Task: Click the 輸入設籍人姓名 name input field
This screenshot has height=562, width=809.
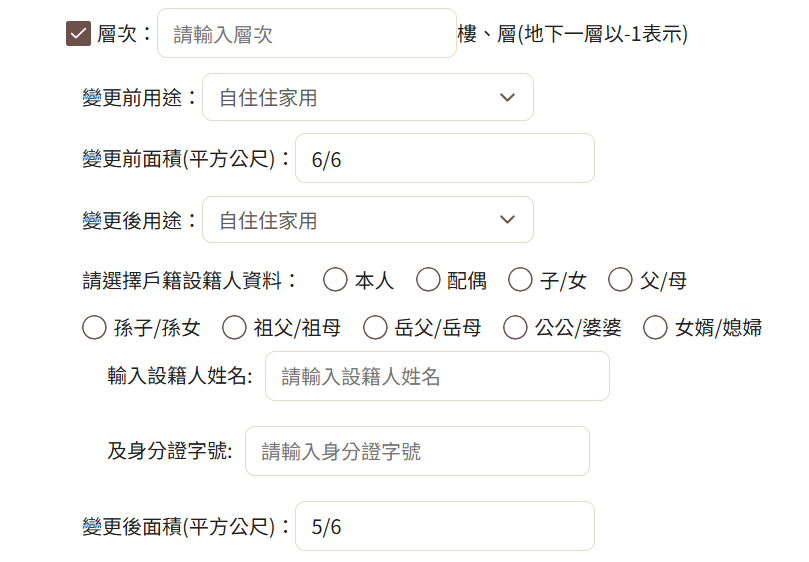Action: (437, 376)
